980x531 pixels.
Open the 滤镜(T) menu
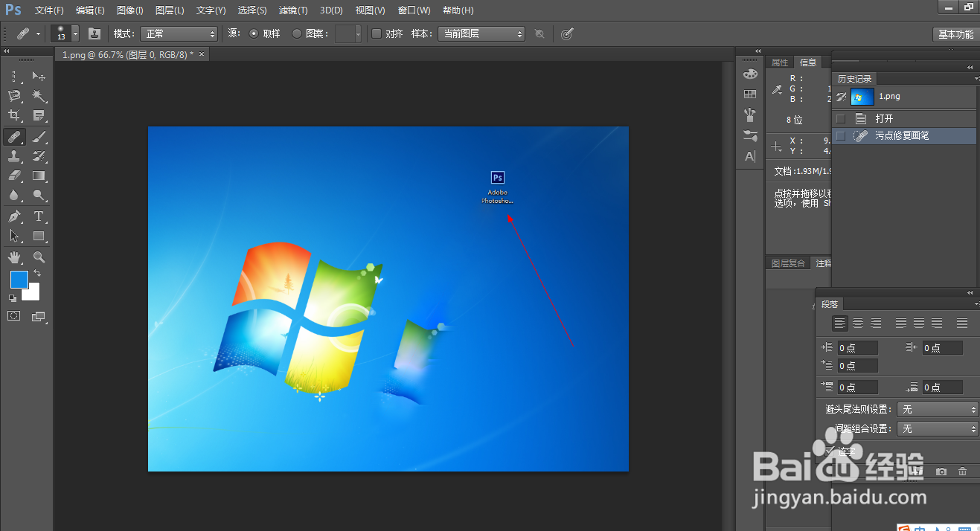click(x=293, y=10)
